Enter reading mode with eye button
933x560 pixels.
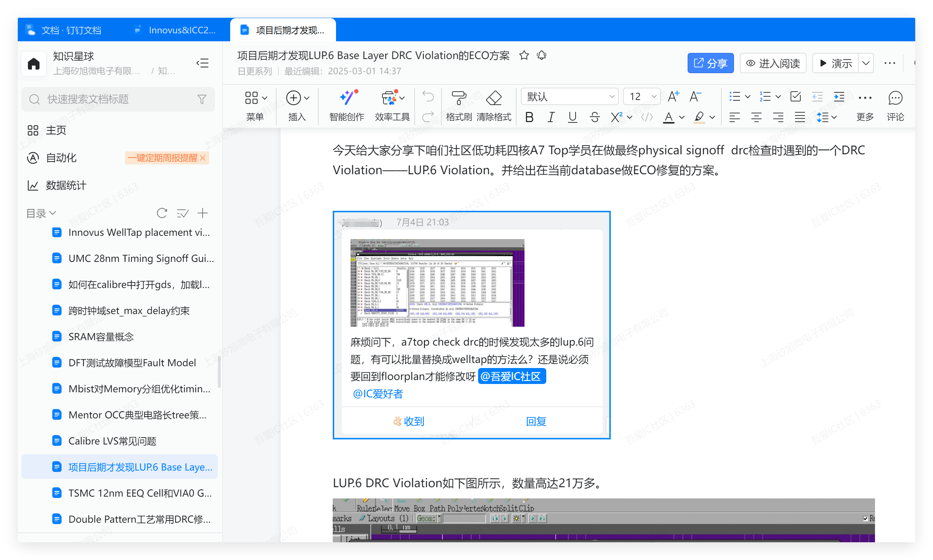(x=773, y=63)
